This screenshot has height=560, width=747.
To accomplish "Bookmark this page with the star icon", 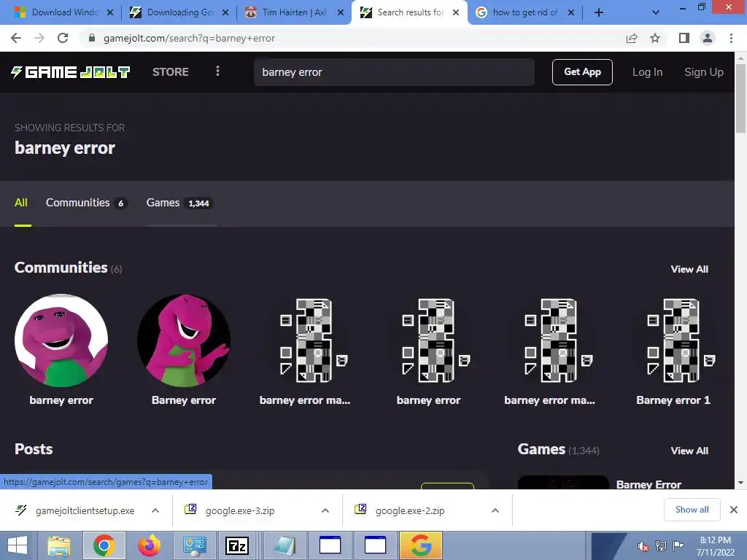I will [x=655, y=38].
